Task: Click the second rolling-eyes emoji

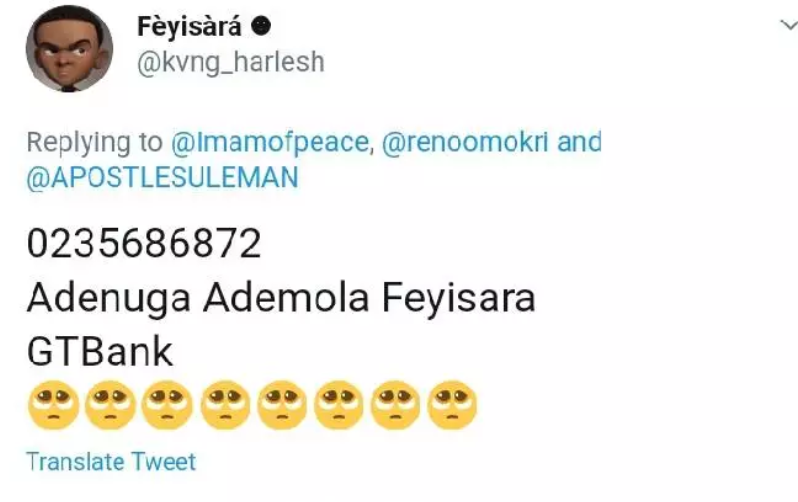Action: pos(110,405)
